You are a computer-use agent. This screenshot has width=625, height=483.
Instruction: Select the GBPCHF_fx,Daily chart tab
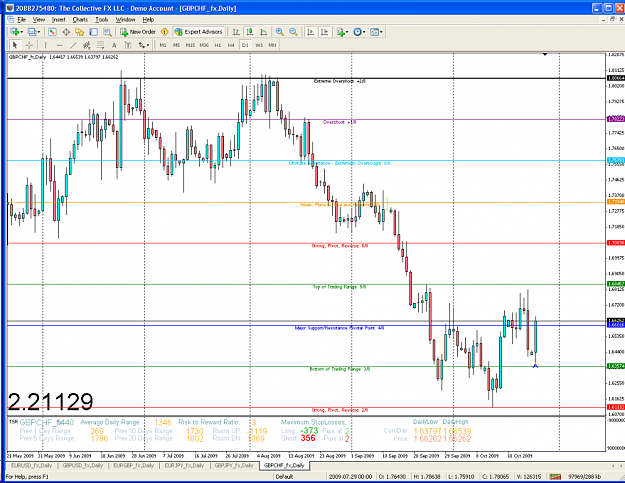click(284, 465)
